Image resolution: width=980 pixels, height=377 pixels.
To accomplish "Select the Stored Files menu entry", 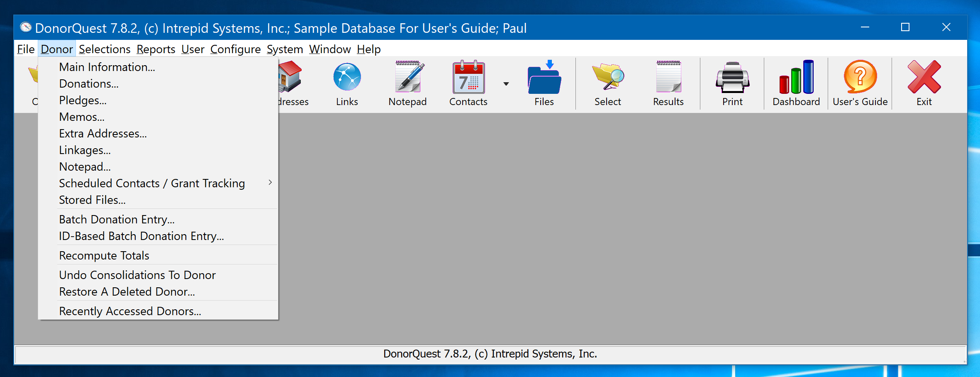I will click(158, 200).
